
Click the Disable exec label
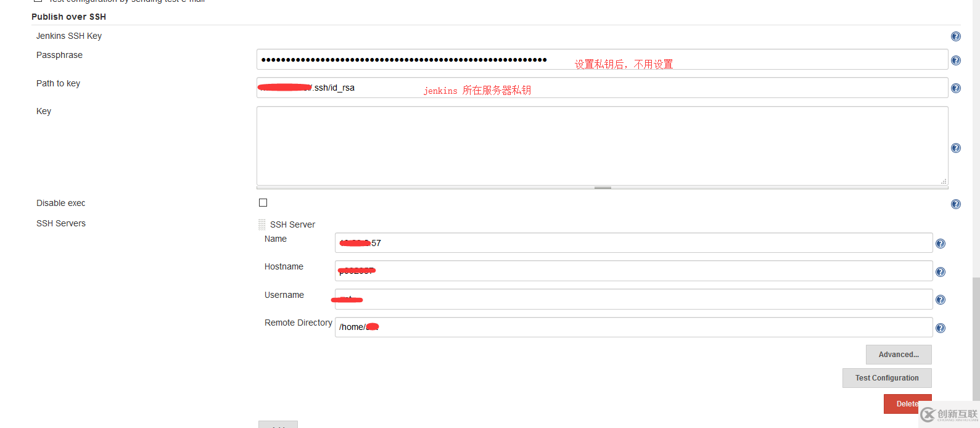61,203
